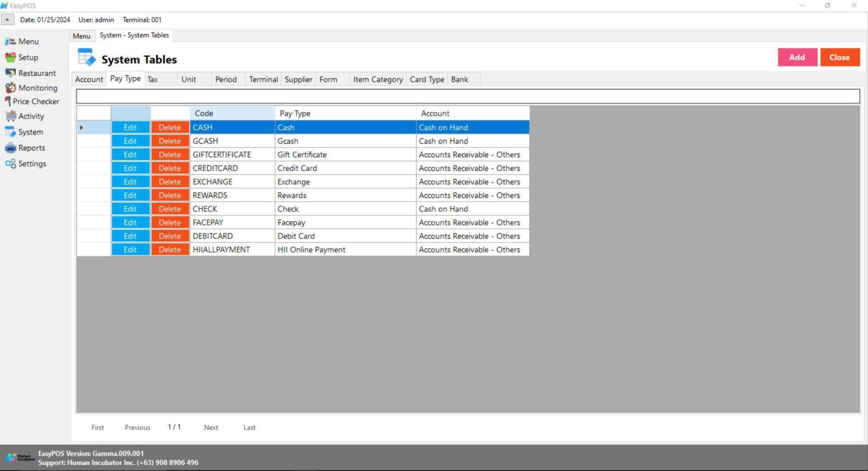Image resolution: width=868 pixels, height=471 pixels.
Task: Switch to the Menu document tab
Action: [81, 36]
